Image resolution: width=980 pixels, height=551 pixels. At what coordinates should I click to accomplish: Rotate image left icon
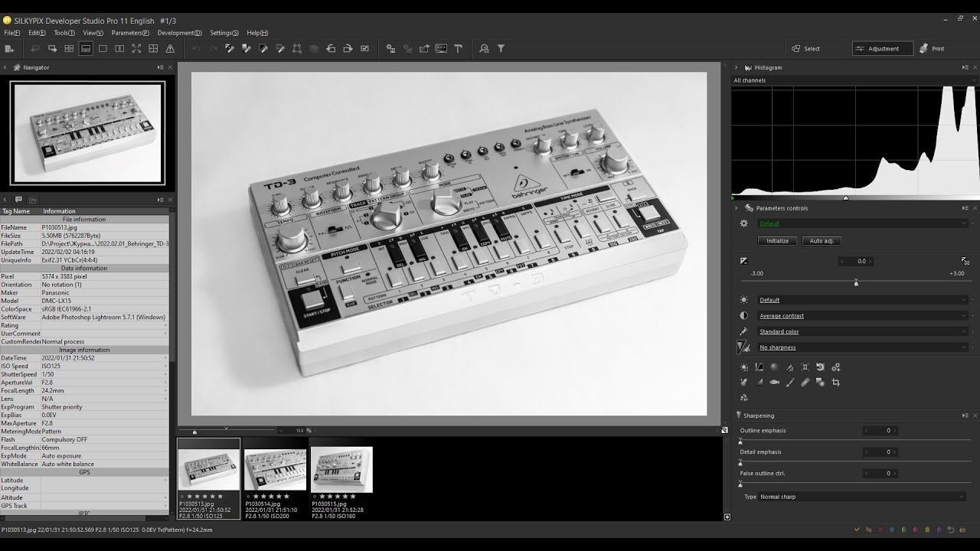click(331, 48)
